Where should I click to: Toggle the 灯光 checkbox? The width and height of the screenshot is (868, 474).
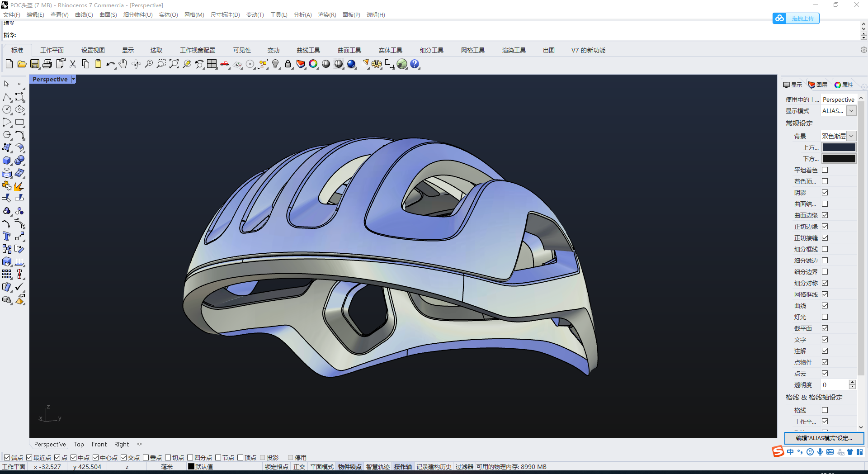click(x=825, y=317)
